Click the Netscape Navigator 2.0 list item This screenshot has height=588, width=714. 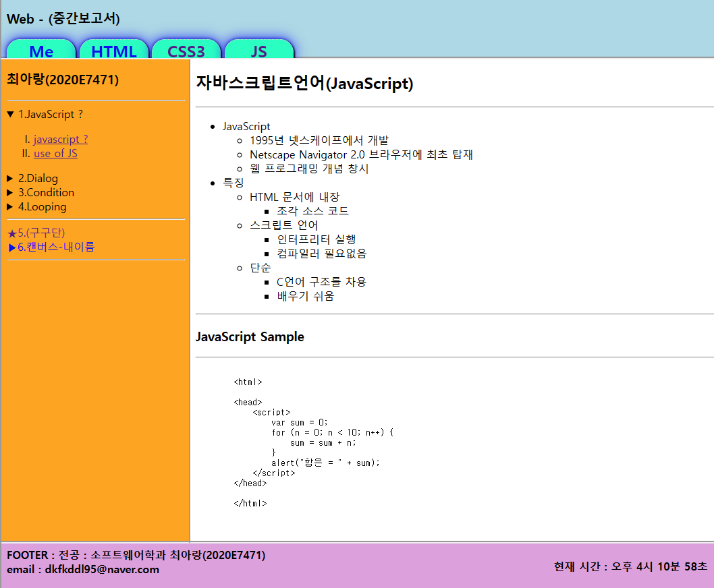(x=362, y=154)
